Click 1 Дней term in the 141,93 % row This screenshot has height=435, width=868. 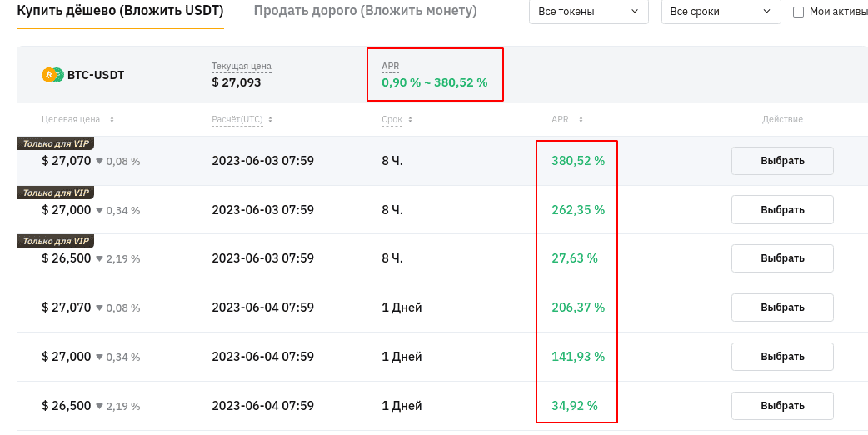(402, 357)
